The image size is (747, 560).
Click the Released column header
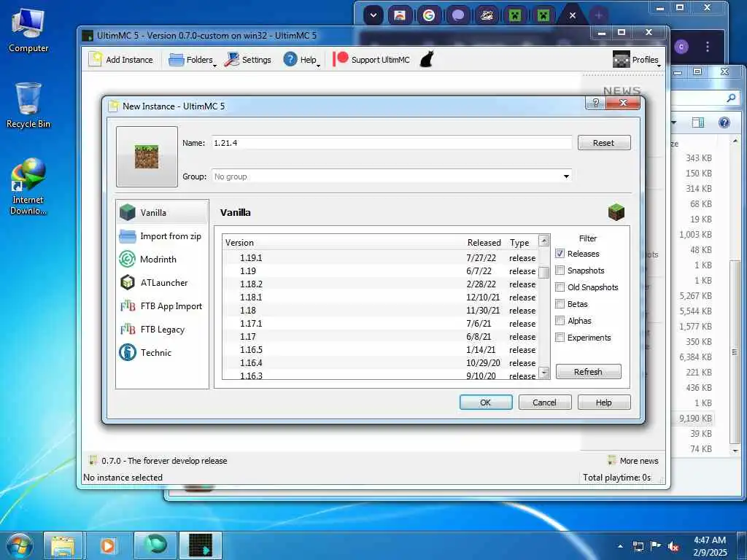484,243
